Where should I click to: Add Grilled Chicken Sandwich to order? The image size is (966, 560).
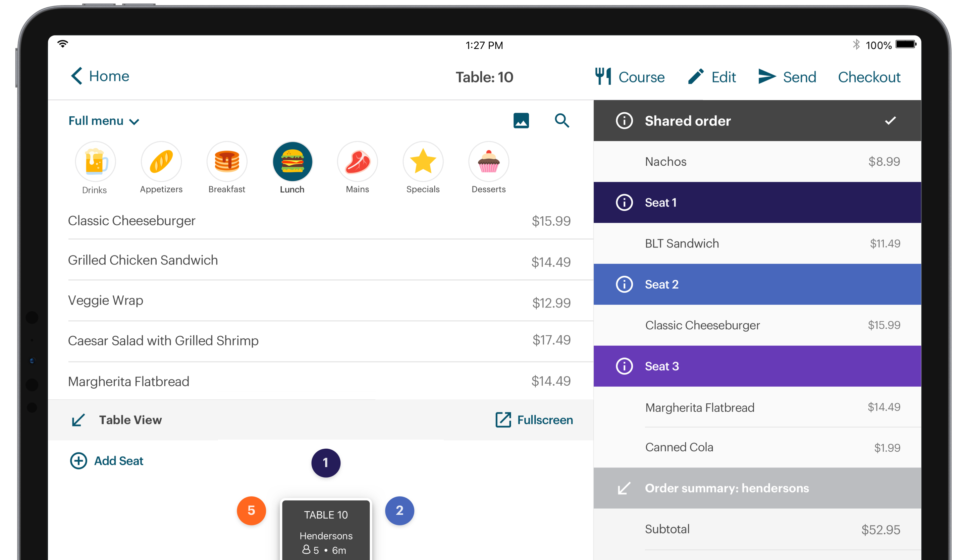point(320,260)
